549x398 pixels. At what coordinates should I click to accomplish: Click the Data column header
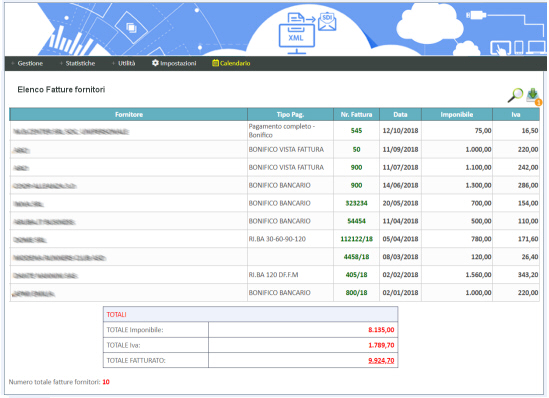400,114
